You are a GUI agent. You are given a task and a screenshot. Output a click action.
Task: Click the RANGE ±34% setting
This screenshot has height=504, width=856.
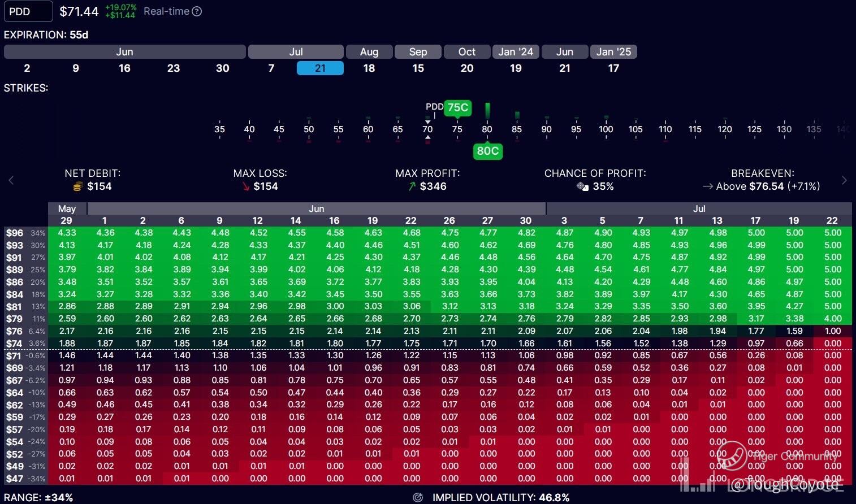[38, 498]
